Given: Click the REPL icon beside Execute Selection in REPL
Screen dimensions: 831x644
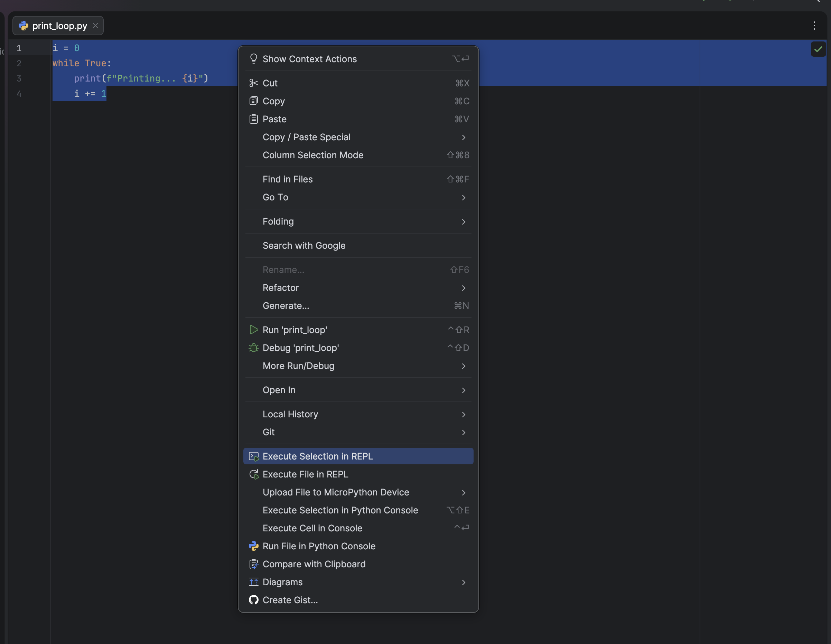Looking at the screenshot, I should [253, 456].
